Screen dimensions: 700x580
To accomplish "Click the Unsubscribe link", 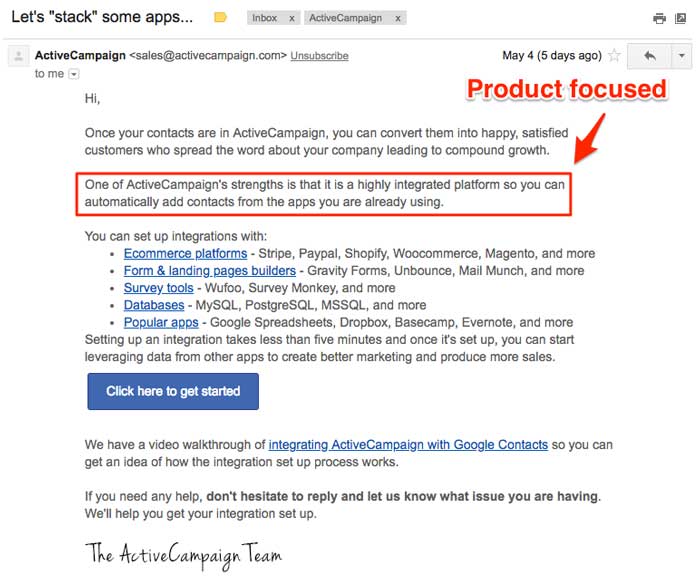I will pyautogui.click(x=319, y=56).
